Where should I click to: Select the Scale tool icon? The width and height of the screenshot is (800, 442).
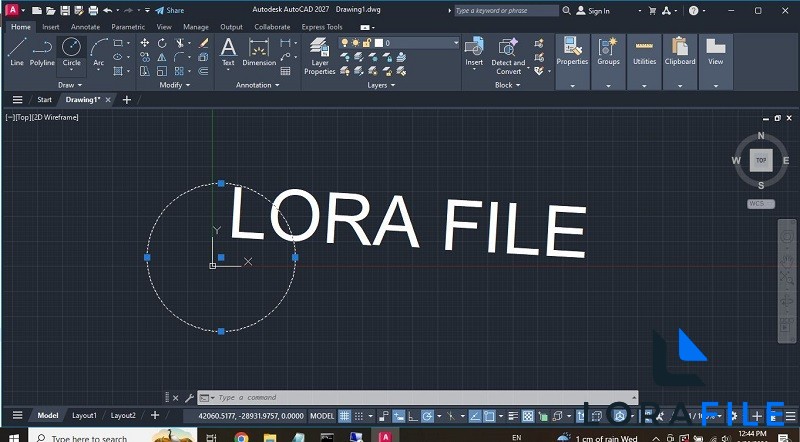(x=162, y=71)
